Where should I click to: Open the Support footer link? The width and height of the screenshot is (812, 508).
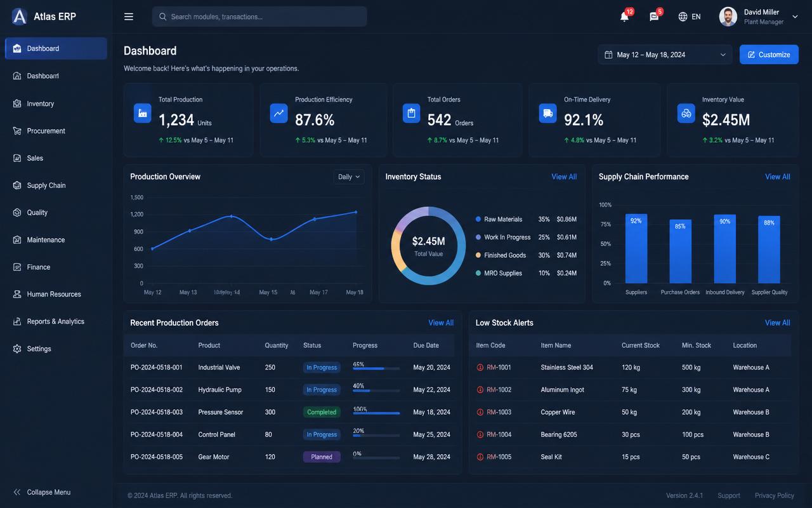[x=729, y=495]
